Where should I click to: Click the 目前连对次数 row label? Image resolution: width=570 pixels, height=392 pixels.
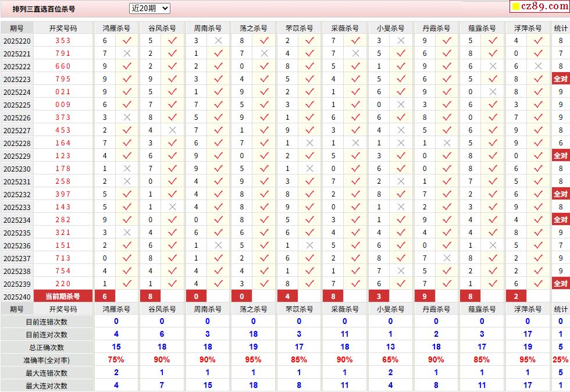47,335
